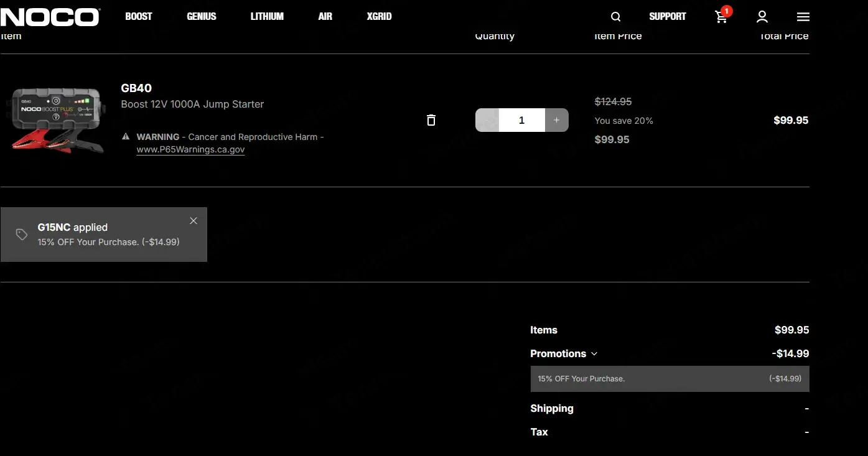Visit the www.P65Warnings.ca.gov link

pos(190,150)
